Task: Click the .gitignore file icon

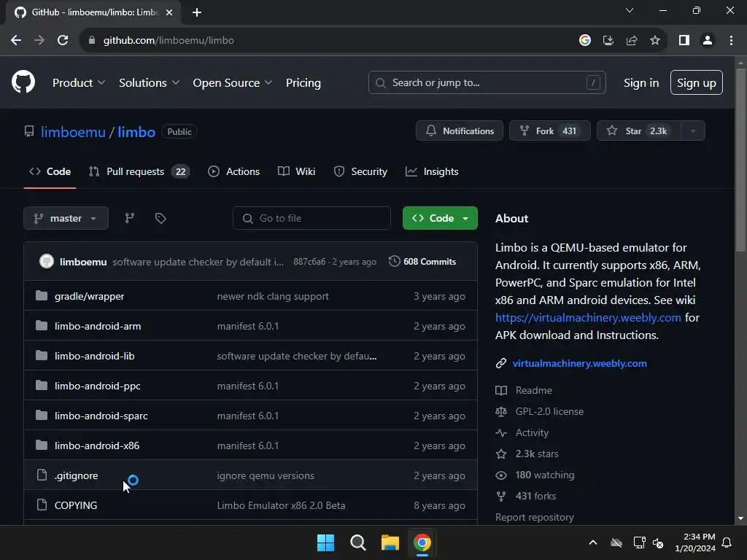Action: (x=42, y=475)
